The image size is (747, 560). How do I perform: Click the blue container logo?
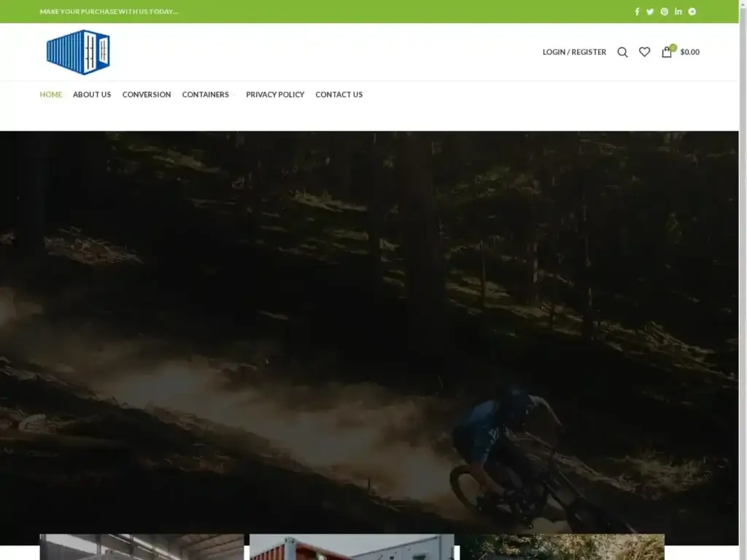(78, 52)
